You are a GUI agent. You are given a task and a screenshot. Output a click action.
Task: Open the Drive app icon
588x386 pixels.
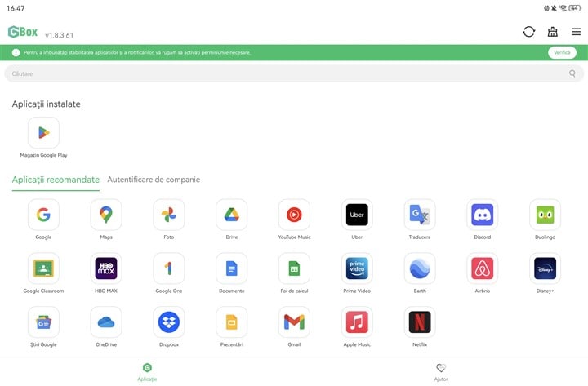232,215
